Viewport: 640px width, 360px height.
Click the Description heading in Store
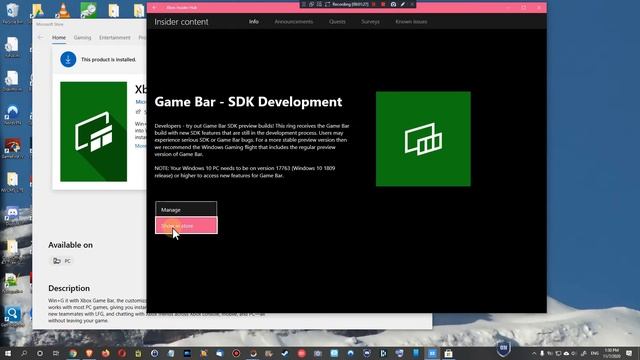click(69, 288)
